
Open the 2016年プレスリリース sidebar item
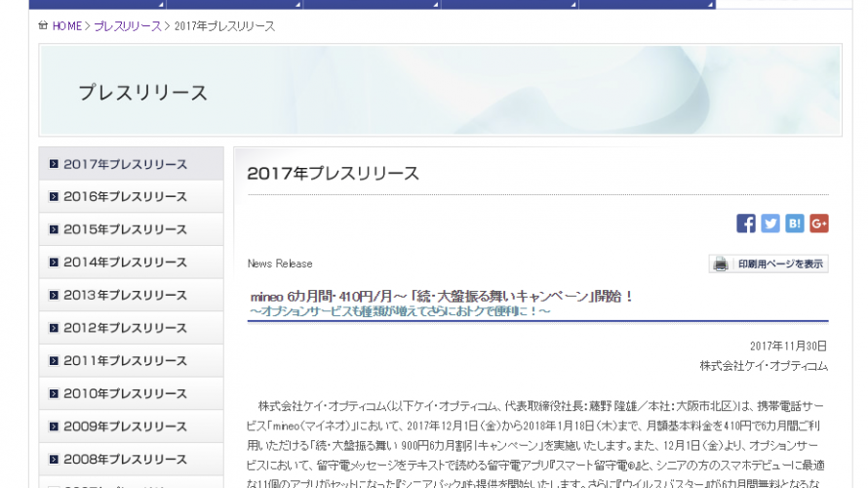point(132,196)
